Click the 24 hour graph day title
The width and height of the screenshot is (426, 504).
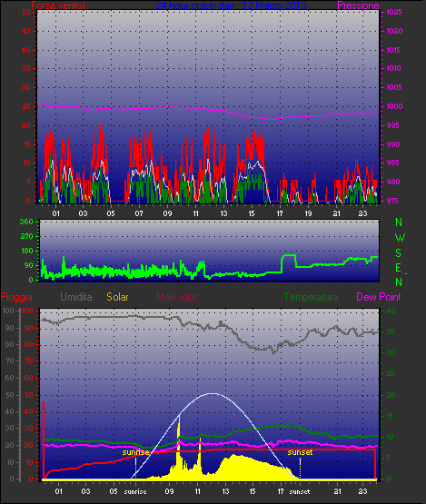click(x=231, y=5)
